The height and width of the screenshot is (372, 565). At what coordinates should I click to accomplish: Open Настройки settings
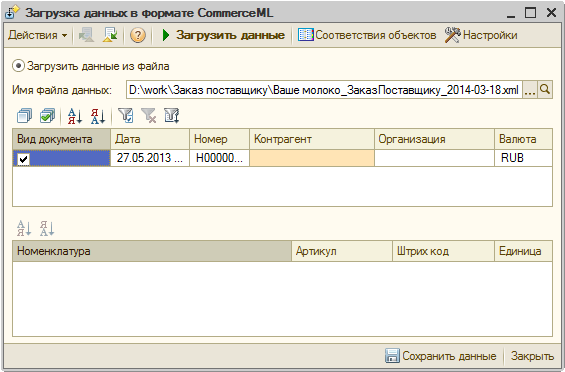click(481, 35)
